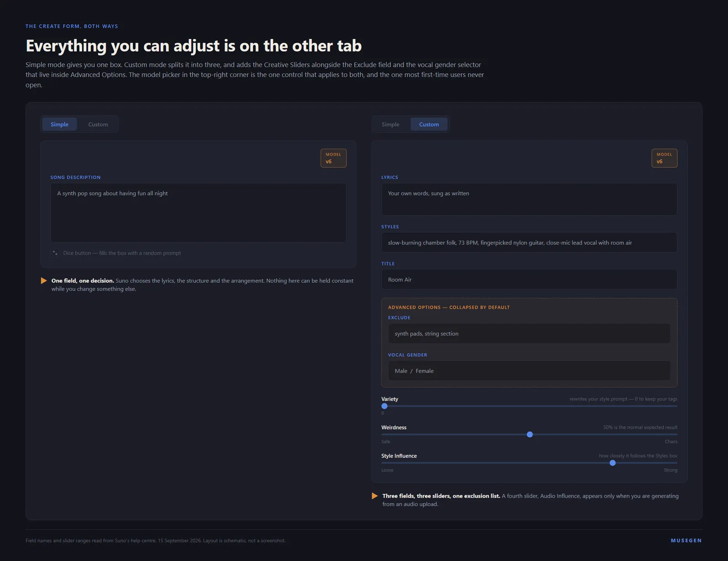Click the MUSEGEN brand in the footer
This screenshot has height=561, width=728.
[x=686, y=541]
